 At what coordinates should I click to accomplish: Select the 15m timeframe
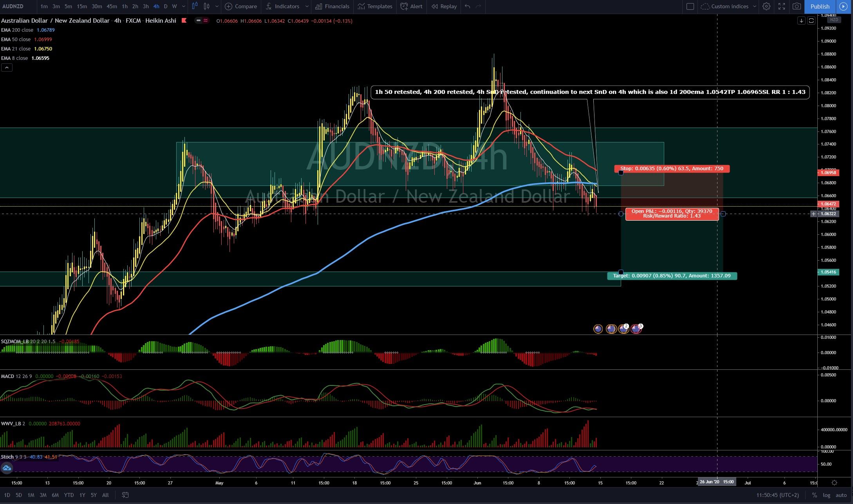click(x=81, y=6)
